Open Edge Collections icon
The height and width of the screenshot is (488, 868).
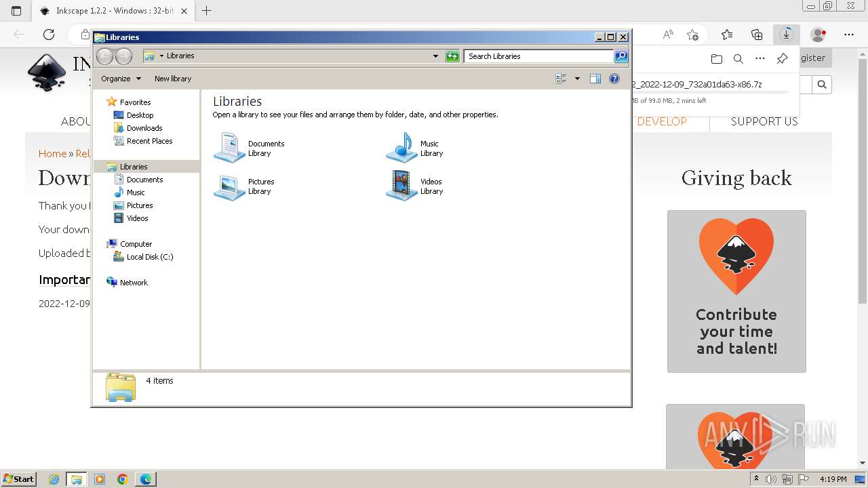[x=757, y=35]
